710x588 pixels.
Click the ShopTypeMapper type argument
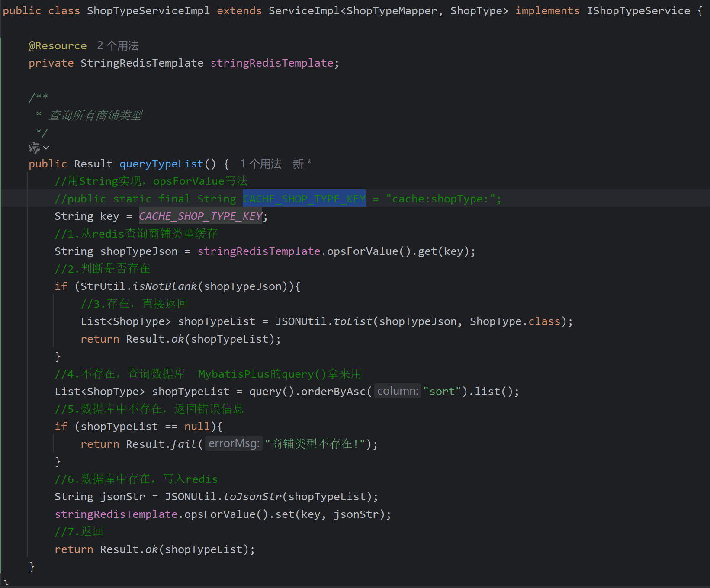click(392, 11)
